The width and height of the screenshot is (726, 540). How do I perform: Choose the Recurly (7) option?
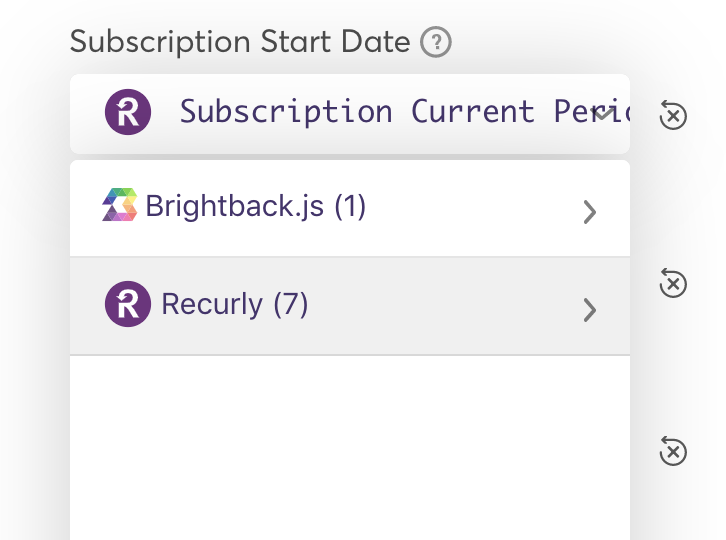pos(235,304)
